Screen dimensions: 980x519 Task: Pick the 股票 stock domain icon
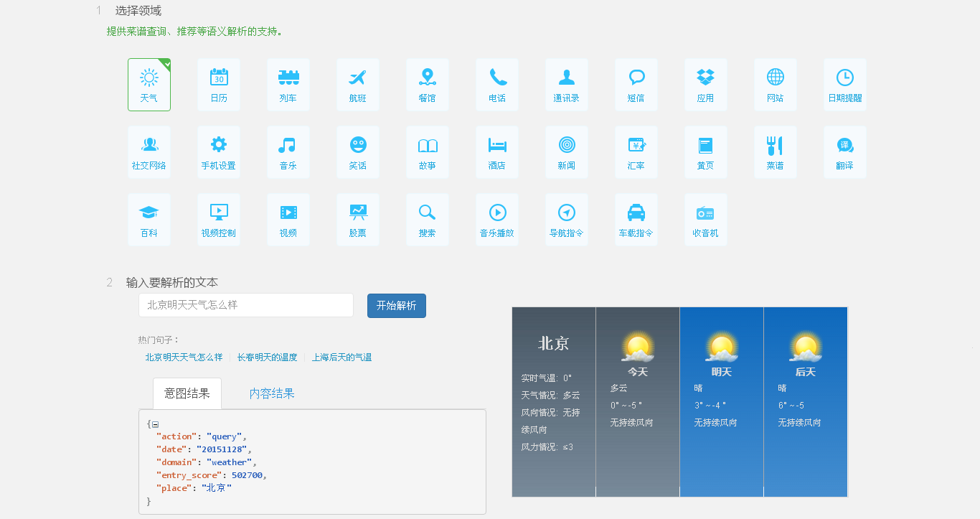(x=358, y=220)
